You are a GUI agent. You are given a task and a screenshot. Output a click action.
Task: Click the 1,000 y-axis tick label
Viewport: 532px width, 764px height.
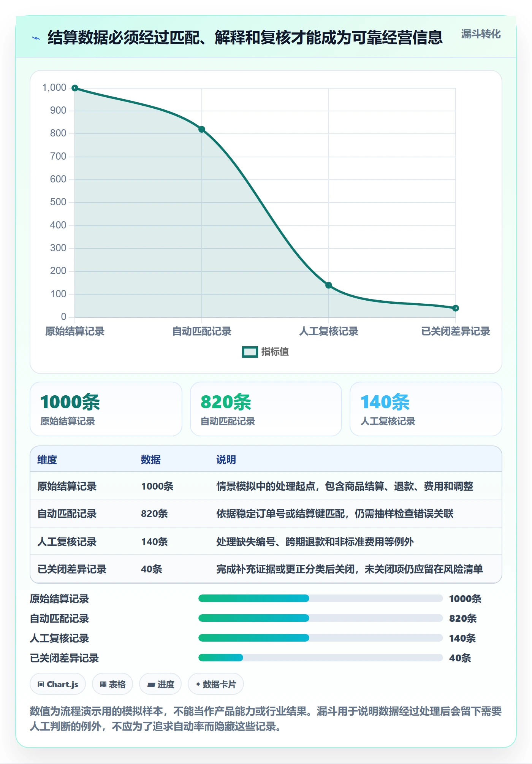(54, 88)
